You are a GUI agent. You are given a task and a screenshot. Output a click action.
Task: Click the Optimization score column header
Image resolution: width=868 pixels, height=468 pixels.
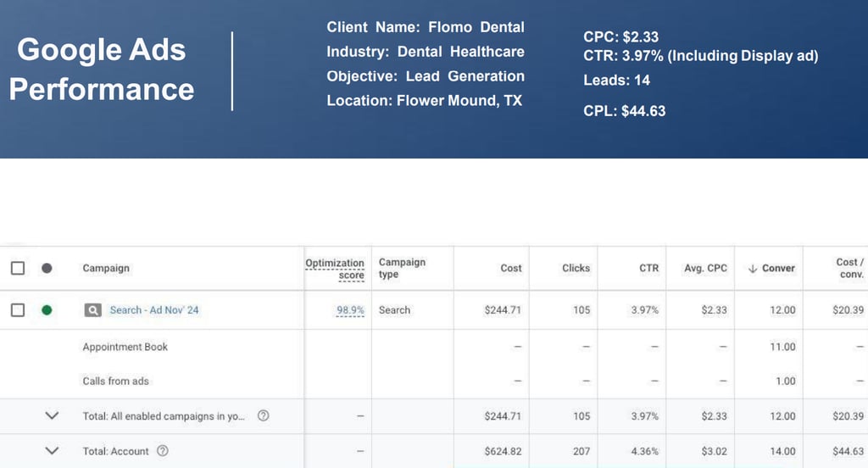tap(335, 269)
